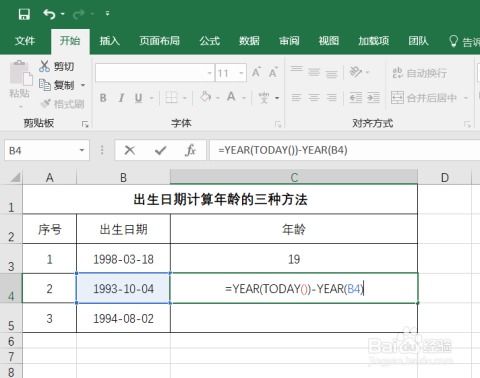
Task: Click the Select All corner triangle
Action: click(x=15, y=177)
